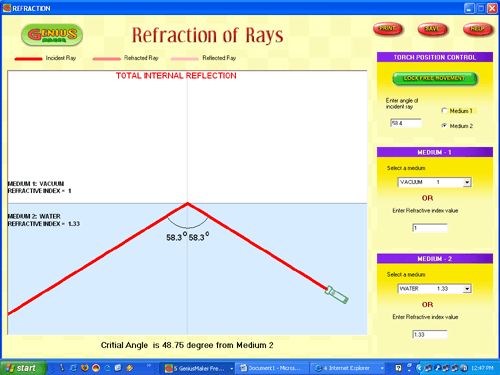
Task: Open Firefox from the quick launch bar
Action: click(x=85, y=368)
